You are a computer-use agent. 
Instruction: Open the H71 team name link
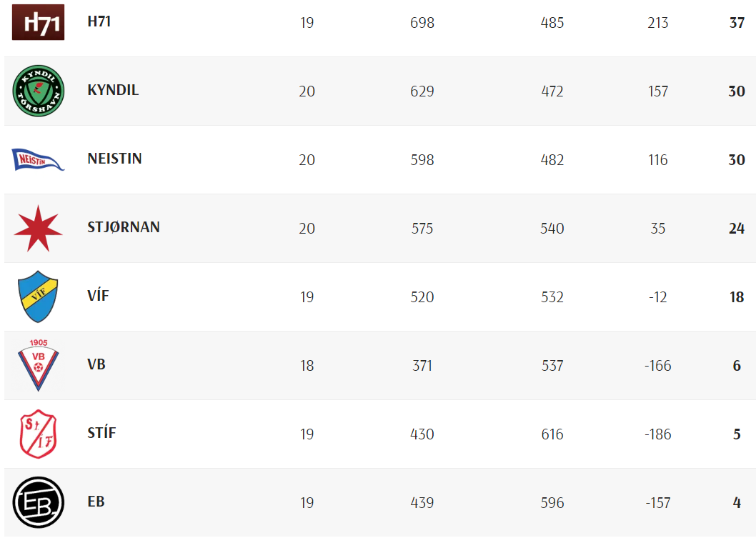point(99,21)
